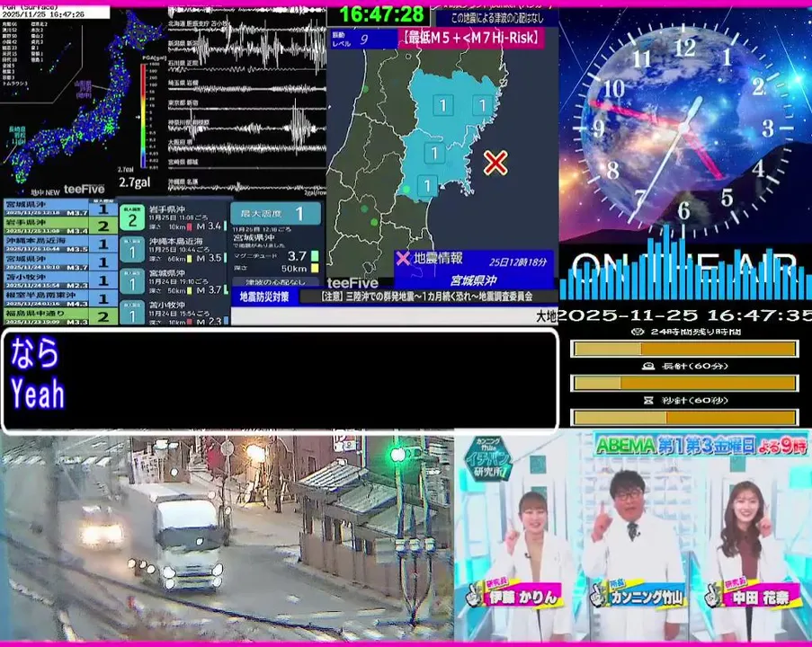
Task: Click the ABEMA 第1第3金曜日 よる9時 banner
Action: [x=701, y=445]
